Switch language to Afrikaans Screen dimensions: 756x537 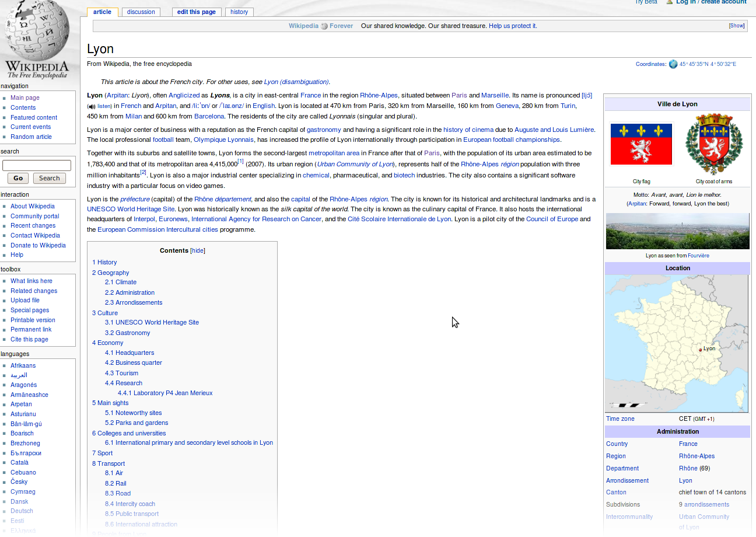pyautogui.click(x=23, y=365)
